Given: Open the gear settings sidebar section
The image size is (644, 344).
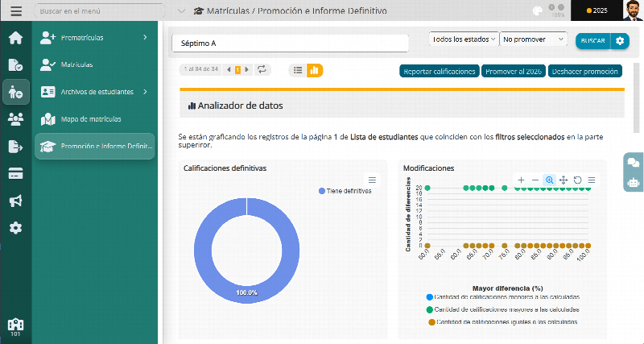Looking at the screenshot, I should (x=15, y=228).
